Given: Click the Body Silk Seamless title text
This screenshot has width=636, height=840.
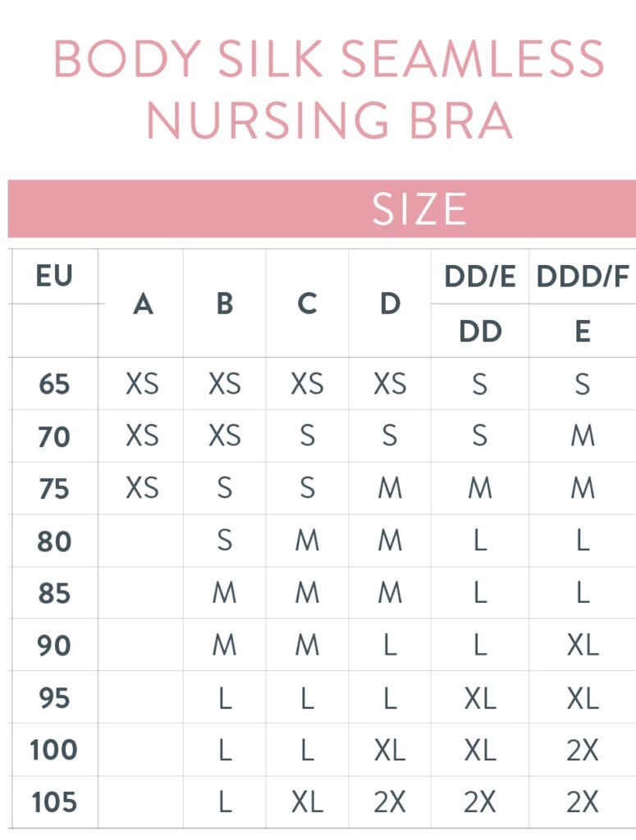Looking at the screenshot, I should point(330,58).
